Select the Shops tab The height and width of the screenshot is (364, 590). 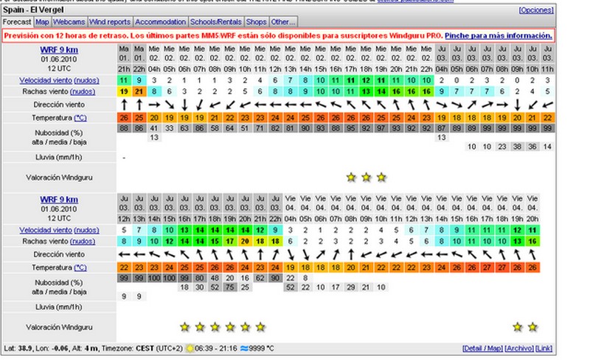pos(256,22)
